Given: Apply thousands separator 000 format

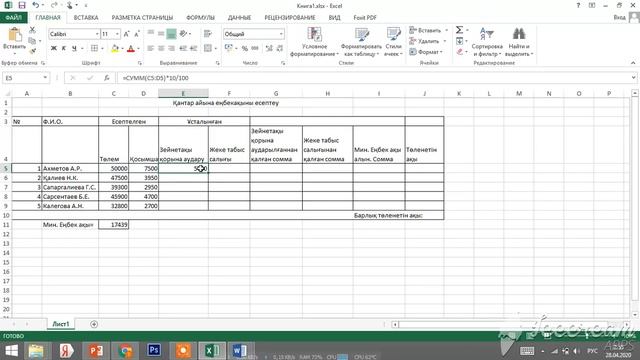Looking at the screenshot, I should [x=255, y=48].
